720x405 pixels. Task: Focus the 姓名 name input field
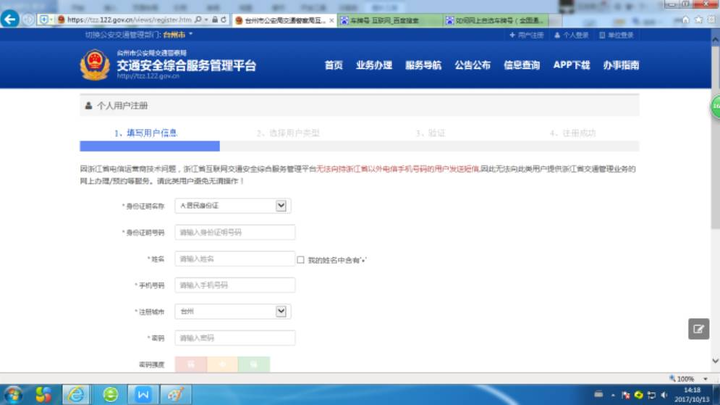(x=235, y=259)
